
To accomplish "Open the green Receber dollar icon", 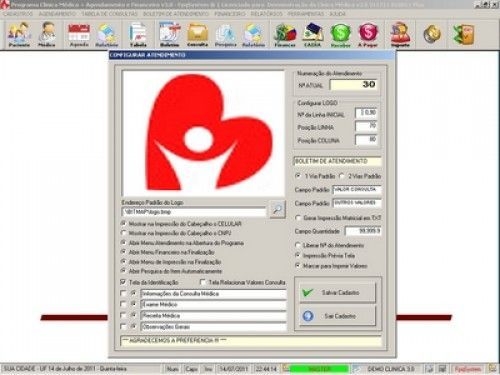I will pyautogui.click(x=340, y=34).
